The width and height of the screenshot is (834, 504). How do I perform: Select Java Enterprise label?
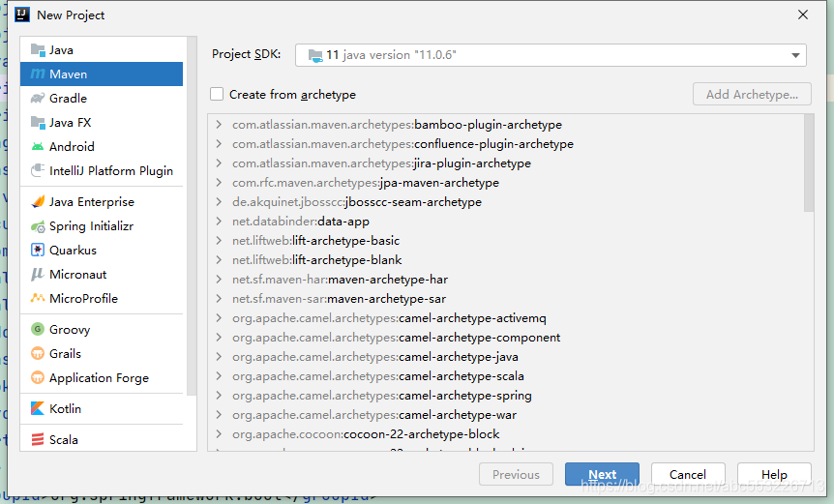point(92,202)
